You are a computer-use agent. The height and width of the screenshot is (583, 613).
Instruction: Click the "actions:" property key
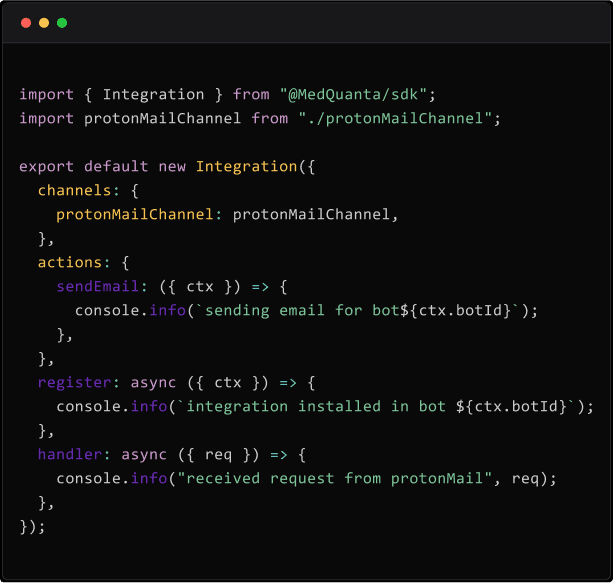pos(74,262)
